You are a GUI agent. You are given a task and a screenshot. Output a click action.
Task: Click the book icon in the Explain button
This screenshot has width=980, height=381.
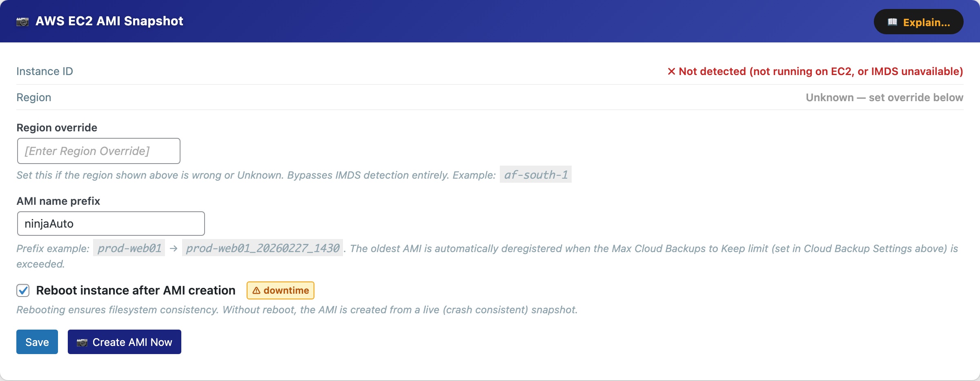[892, 22]
